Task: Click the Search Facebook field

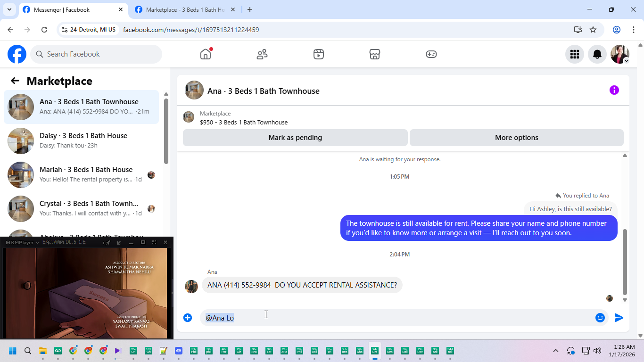Action: (x=96, y=54)
